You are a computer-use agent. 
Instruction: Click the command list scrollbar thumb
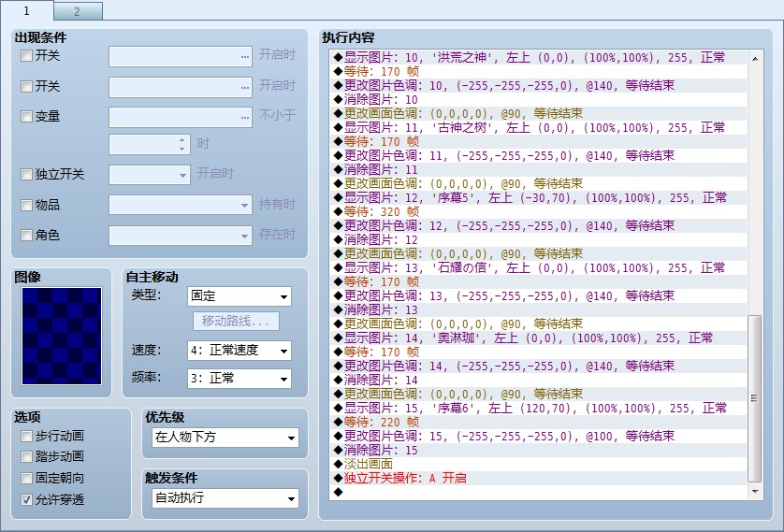(x=755, y=398)
